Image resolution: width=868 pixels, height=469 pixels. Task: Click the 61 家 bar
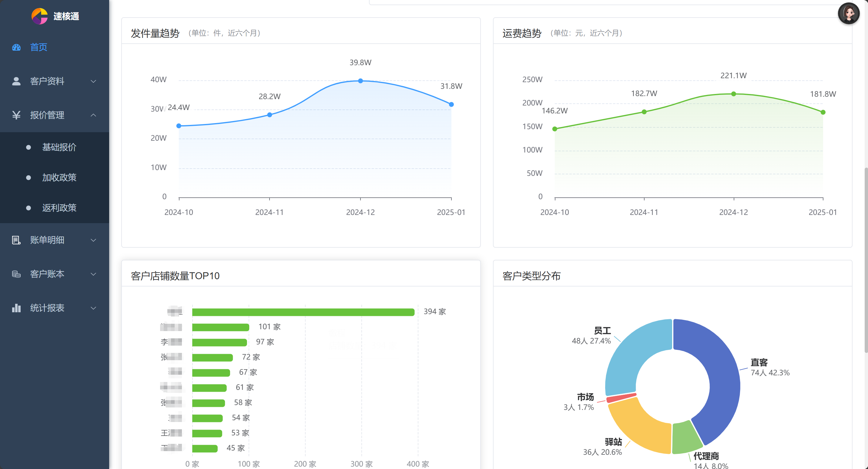[x=209, y=388]
